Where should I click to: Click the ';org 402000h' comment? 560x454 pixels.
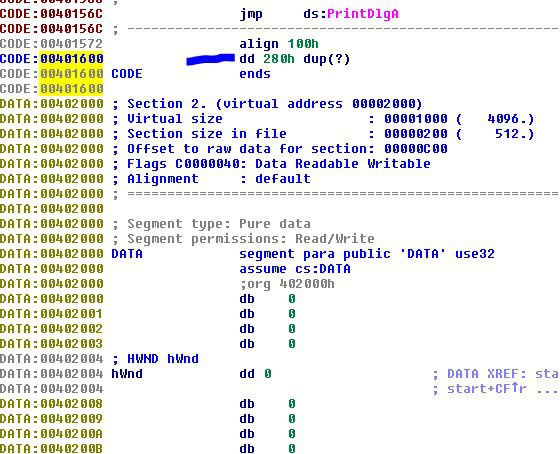(x=287, y=284)
